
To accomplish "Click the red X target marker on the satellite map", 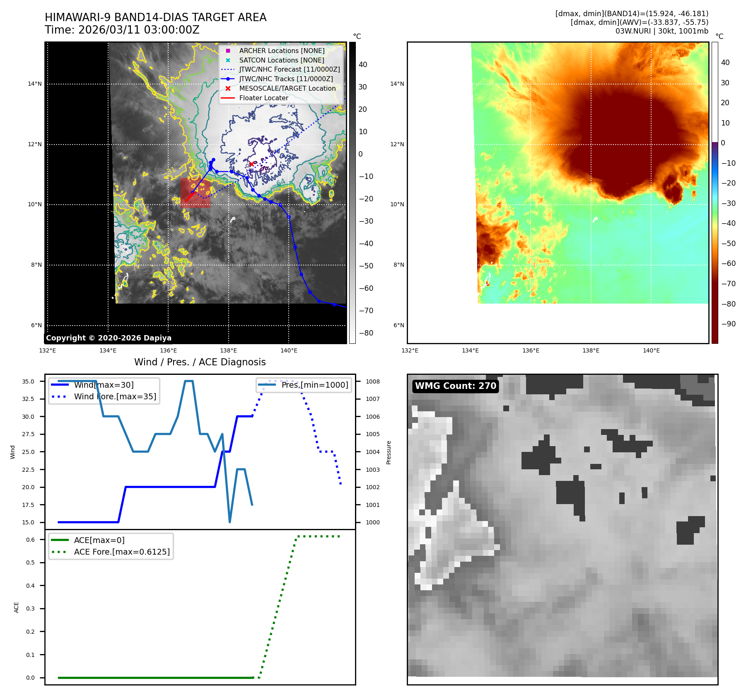I will [x=251, y=164].
